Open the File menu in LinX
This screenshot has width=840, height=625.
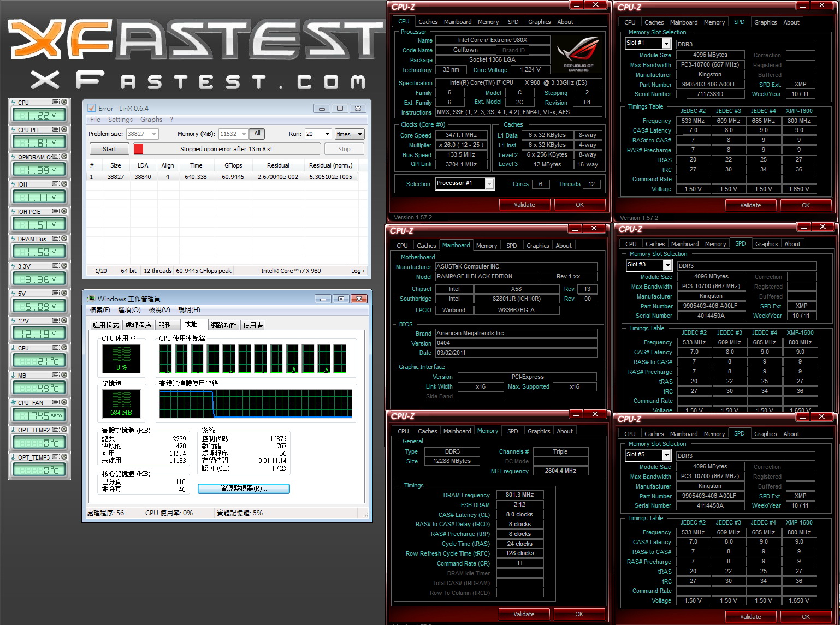click(95, 120)
